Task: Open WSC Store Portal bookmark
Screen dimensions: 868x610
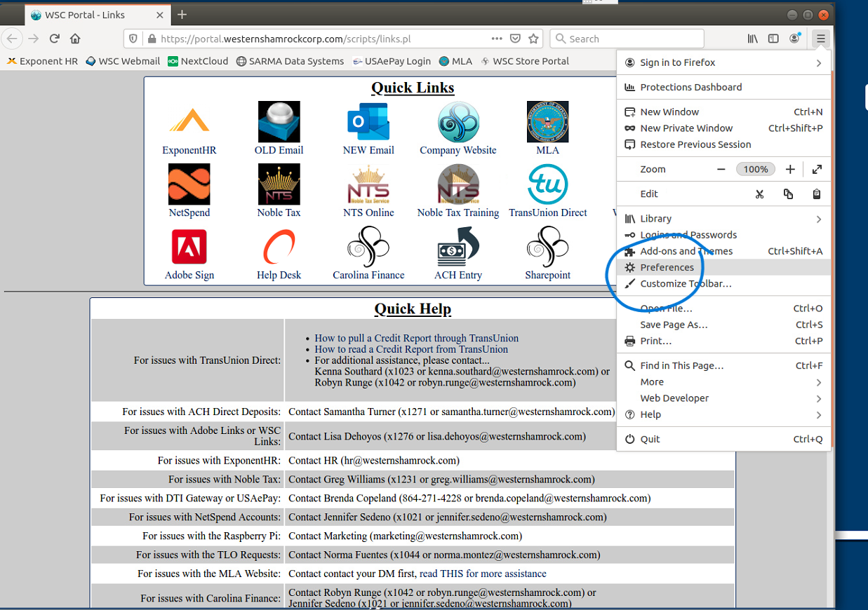Action: [524, 61]
